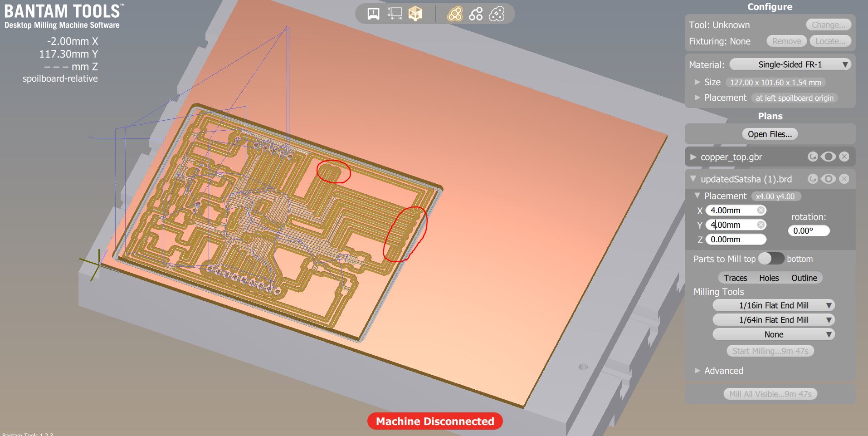The image size is (868, 436).
Task: Collapse the updatedSatsha (1).brd plan
Action: click(x=693, y=179)
